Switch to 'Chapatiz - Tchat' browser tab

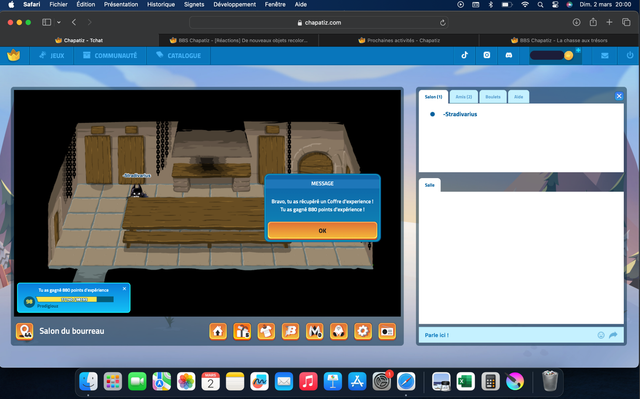80,40
